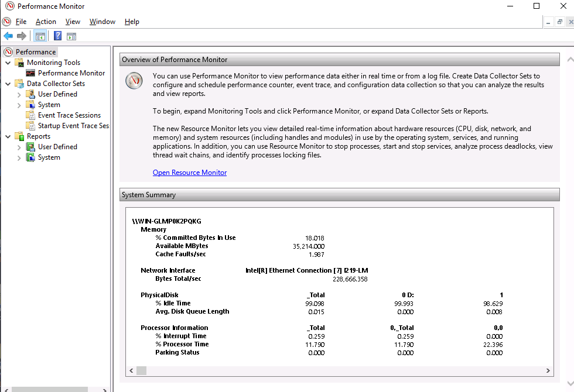Open the View menu

tap(73, 22)
